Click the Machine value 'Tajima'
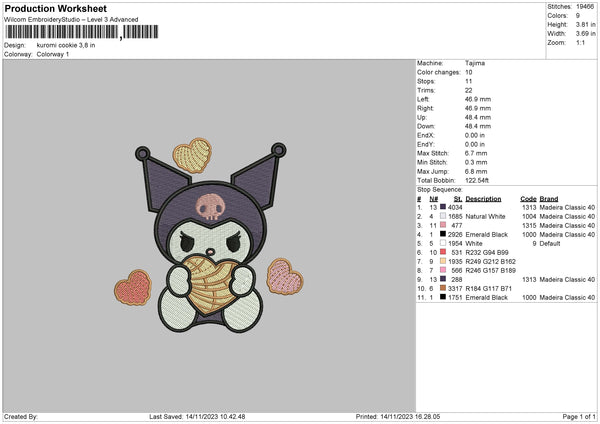Screen dimensions: 600x424 tap(475, 63)
